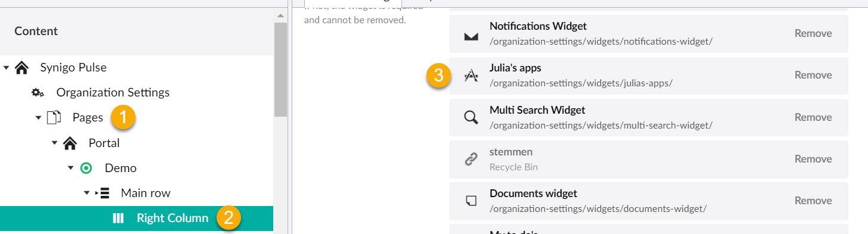This screenshot has height=234, width=868.
Task: Remove Julia's apps widget
Action: click(813, 75)
